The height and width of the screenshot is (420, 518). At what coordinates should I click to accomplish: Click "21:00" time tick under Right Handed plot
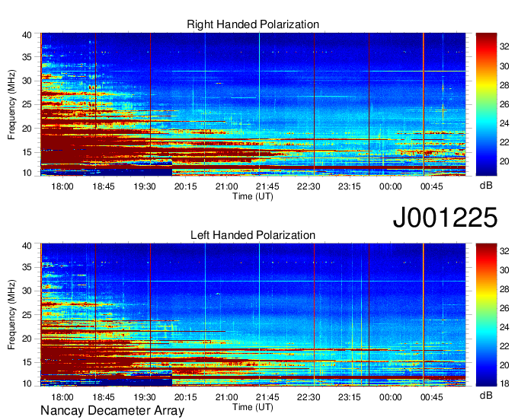click(x=227, y=186)
